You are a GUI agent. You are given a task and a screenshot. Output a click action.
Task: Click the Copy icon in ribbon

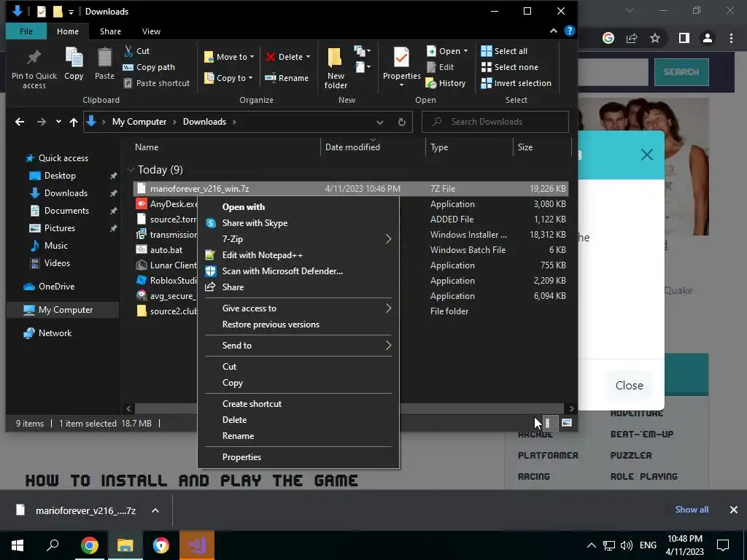(74, 58)
